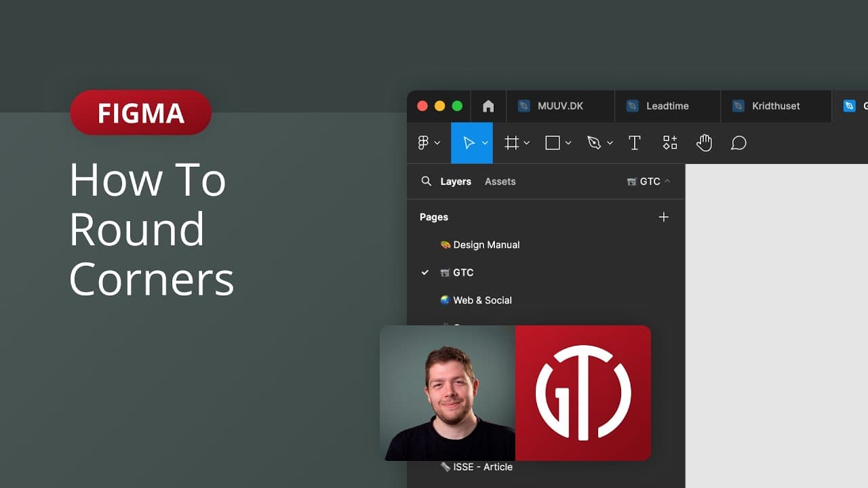Toggle the checkmark next to the GTC page
868x488 pixels.
425,272
